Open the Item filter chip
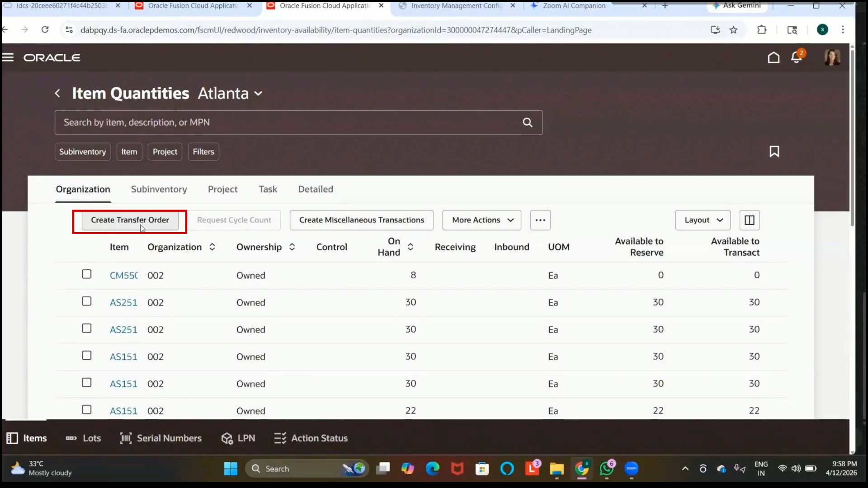Image resolution: width=868 pixels, height=488 pixels. pyautogui.click(x=129, y=152)
